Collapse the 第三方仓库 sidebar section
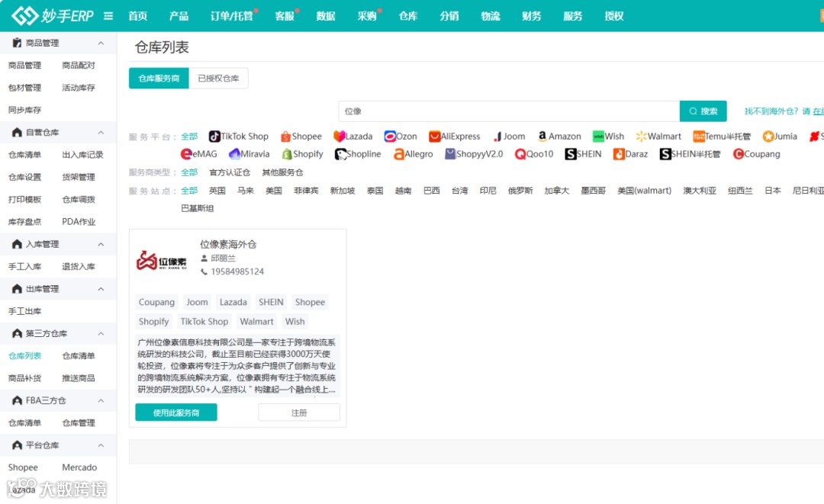 [x=101, y=333]
